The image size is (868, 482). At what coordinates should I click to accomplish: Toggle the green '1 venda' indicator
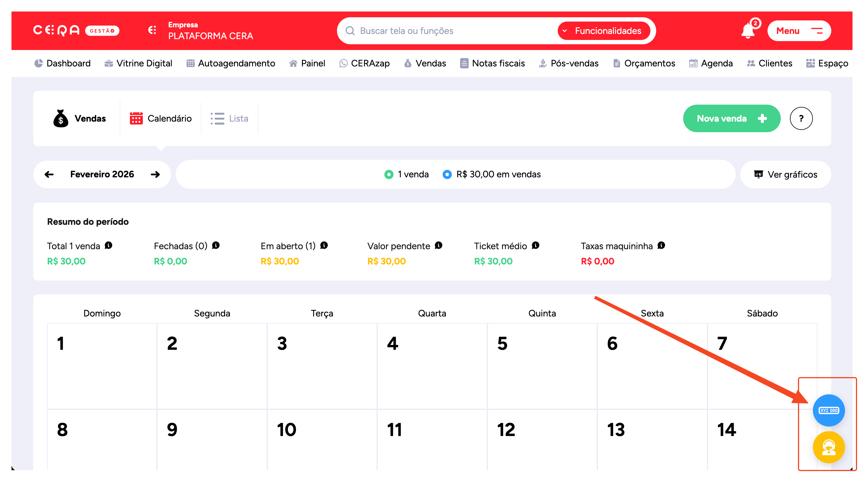(389, 174)
